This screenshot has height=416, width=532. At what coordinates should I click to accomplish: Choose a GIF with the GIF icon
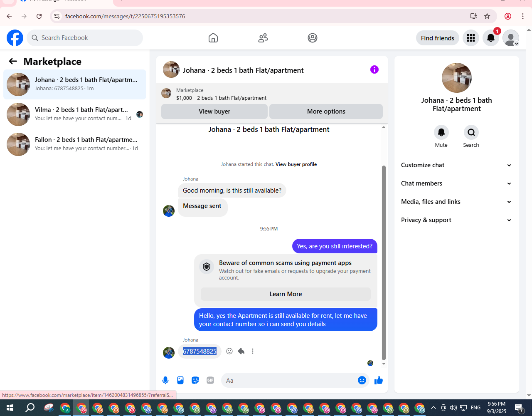210,380
